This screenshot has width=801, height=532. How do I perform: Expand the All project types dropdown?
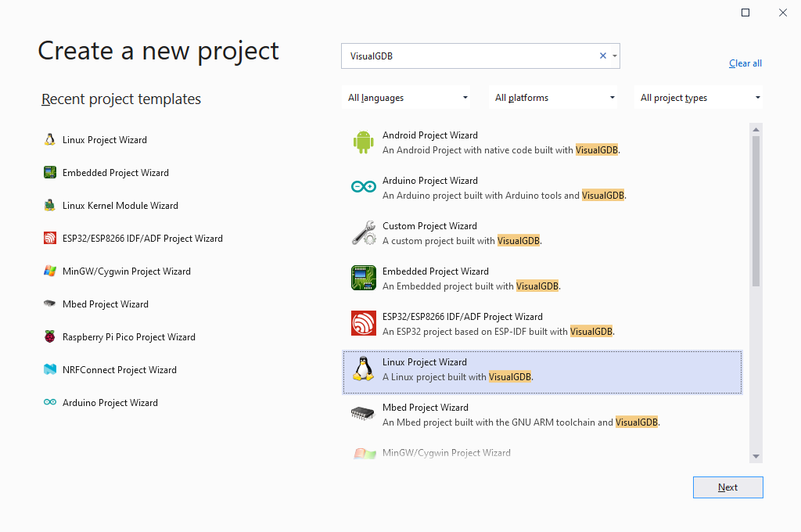[x=699, y=98]
